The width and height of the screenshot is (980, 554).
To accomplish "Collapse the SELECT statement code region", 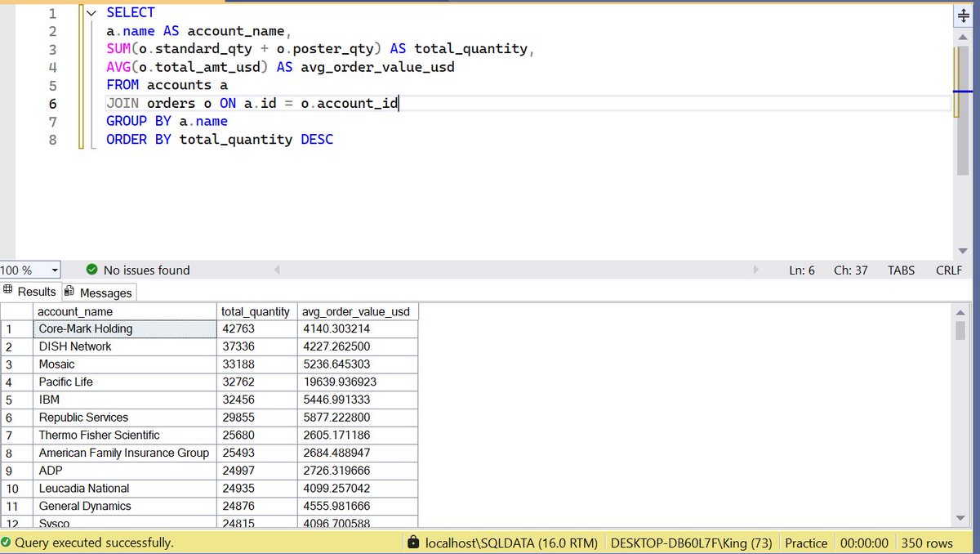I will (90, 12).
